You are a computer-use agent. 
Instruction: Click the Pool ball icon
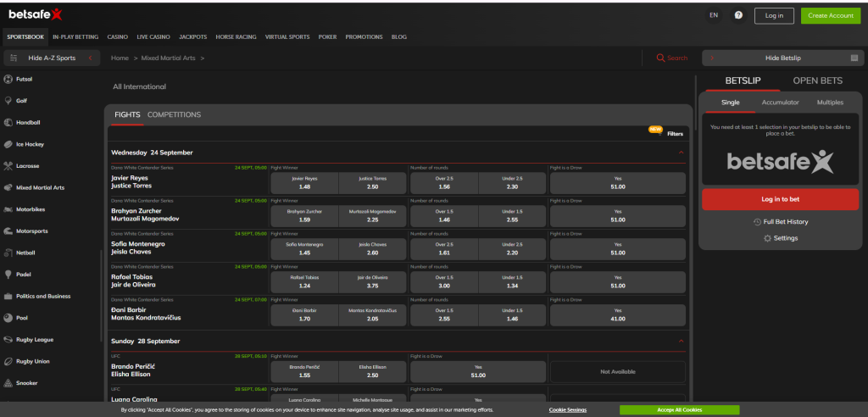[x=8, y=318]
